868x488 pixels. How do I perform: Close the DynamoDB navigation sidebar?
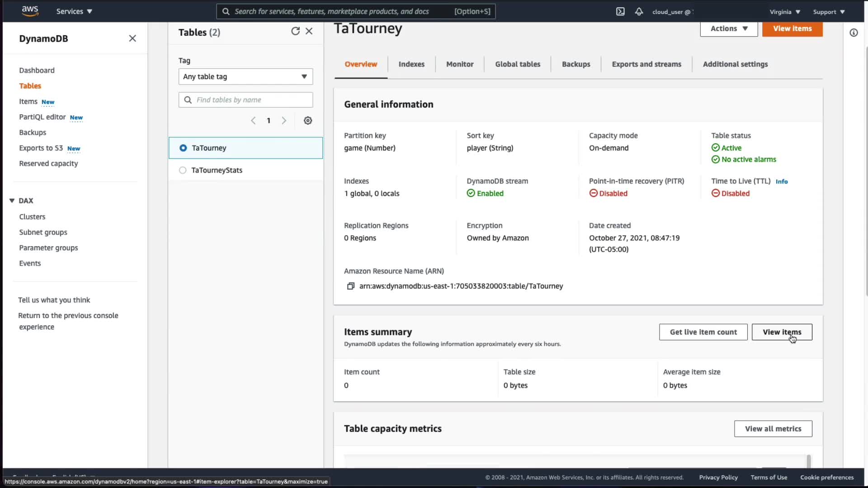132,38
